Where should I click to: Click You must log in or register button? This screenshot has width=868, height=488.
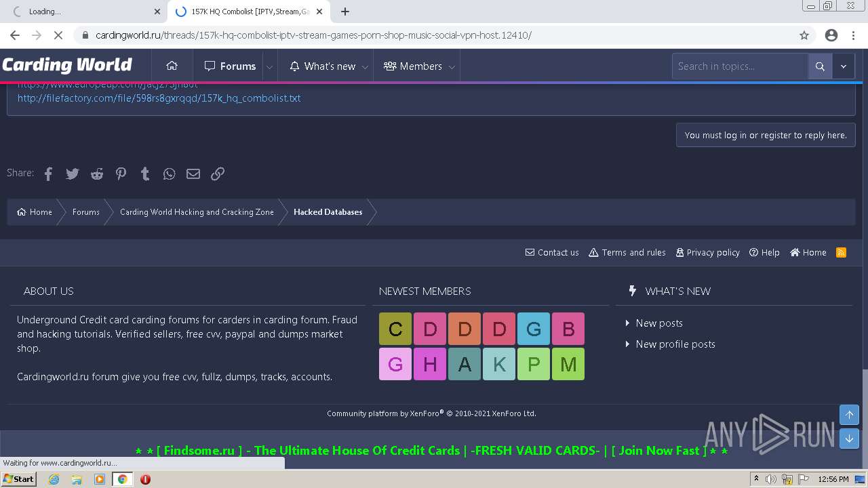coord(766,135)
